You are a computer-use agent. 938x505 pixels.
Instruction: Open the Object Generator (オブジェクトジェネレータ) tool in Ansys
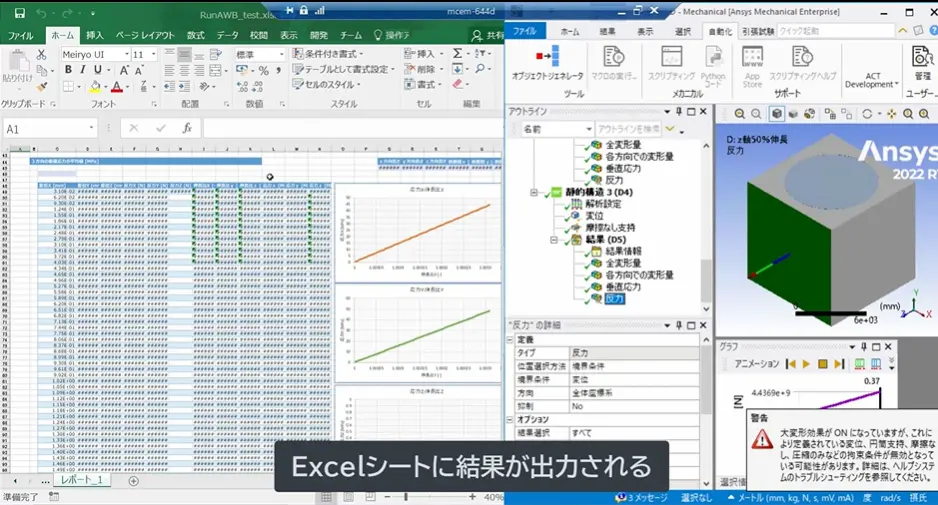(547, 63)
